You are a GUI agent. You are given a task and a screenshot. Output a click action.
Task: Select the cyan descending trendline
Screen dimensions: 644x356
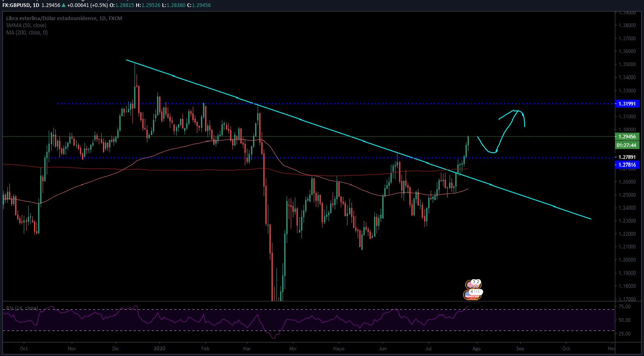click(359, 140)
